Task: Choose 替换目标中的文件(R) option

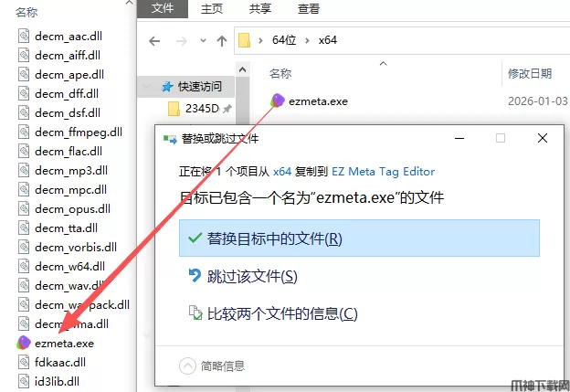Action: point(359,238)
